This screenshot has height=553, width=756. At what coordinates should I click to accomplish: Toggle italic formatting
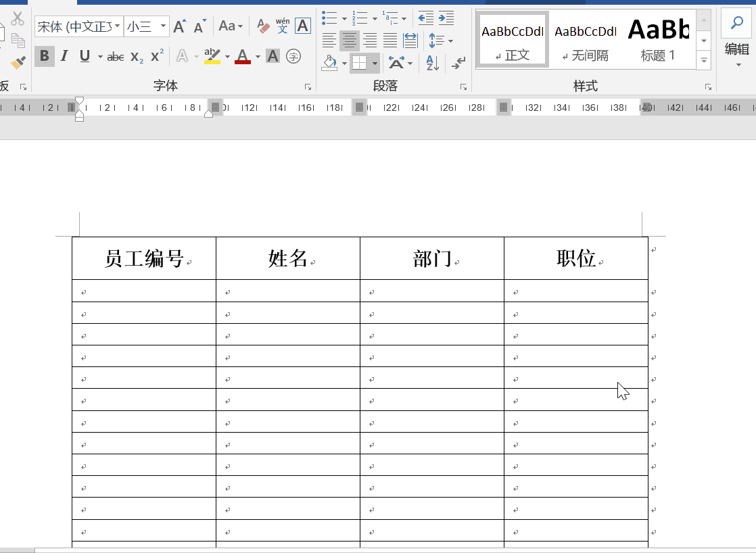pos(64,57)
